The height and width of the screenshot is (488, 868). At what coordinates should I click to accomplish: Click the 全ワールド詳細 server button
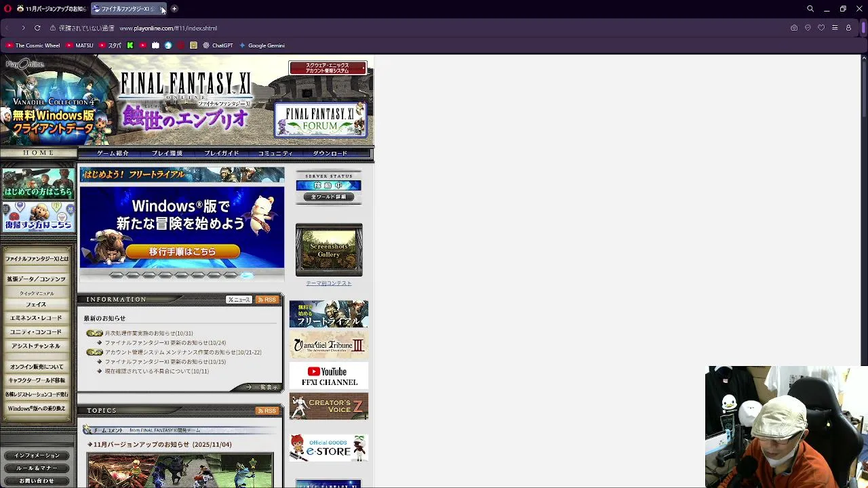point(329,197)
